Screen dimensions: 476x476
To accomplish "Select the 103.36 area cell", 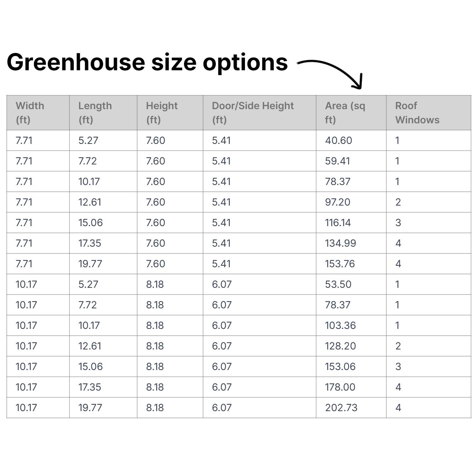I will tap(340, 326).
